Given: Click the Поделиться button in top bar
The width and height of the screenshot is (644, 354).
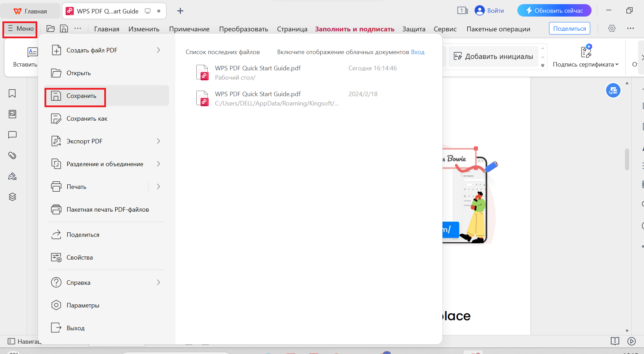Looking at the screenshot, I should pyautogui.click(x=569, y=29).
